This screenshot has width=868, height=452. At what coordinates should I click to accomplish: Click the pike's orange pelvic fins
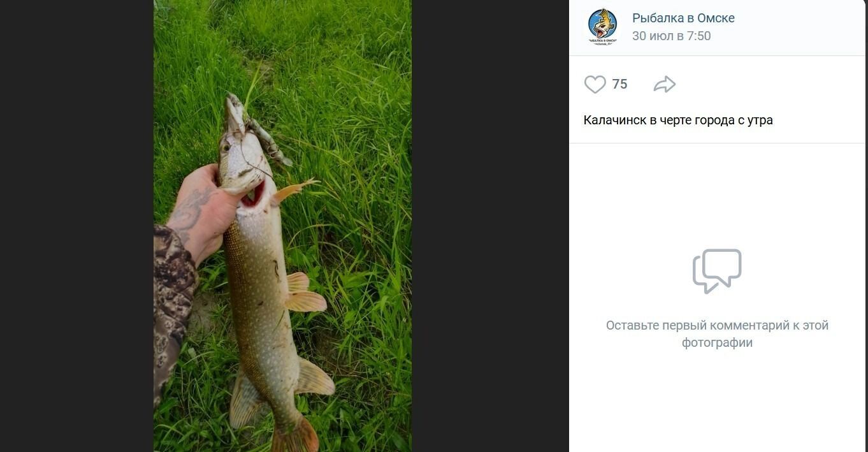[x=305, y=295]
